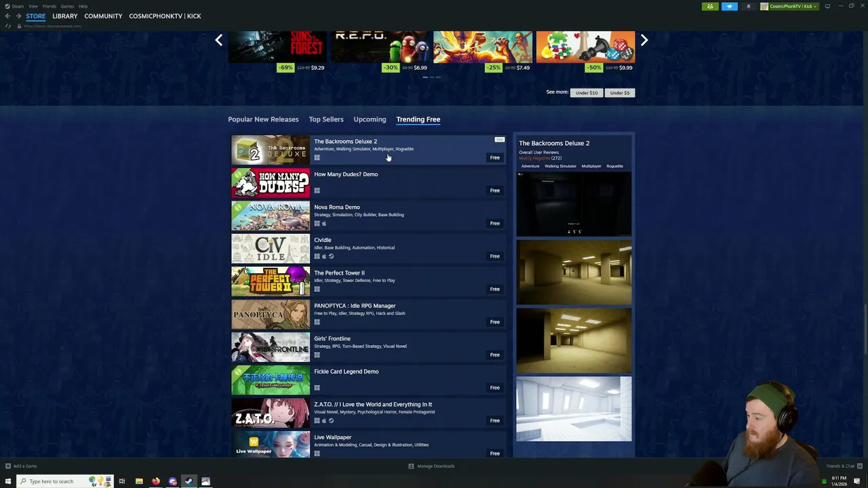Viewport: 868px width, 488px height.
Task: Open the Games menu
Action: pos(67,6)
